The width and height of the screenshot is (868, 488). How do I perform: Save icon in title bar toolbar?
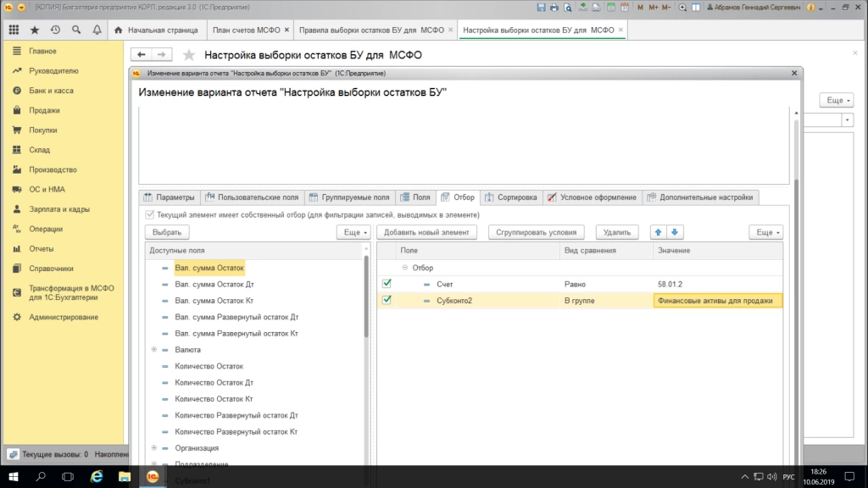[x=541, y=7]
